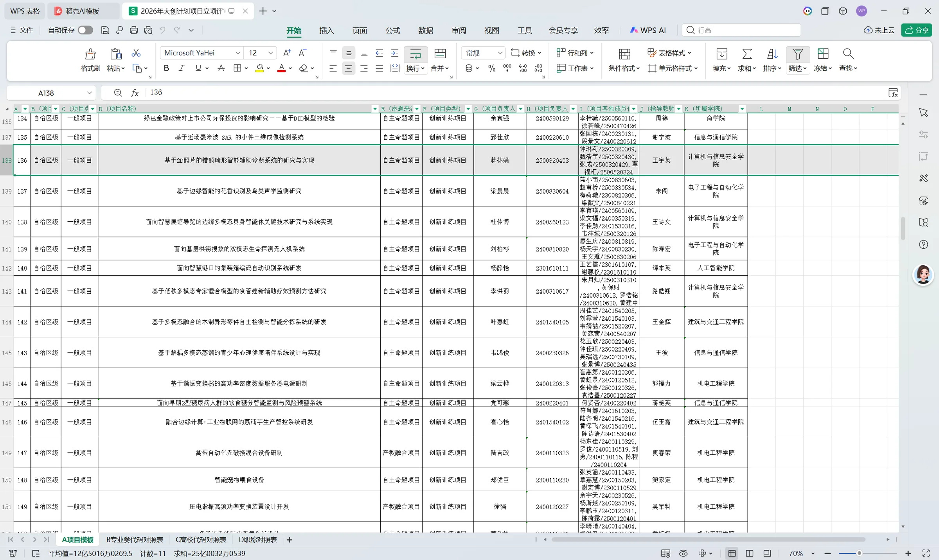
Task: Click the Paste (粘贴) clipboard icon
Action: click(x=115, y=54)
